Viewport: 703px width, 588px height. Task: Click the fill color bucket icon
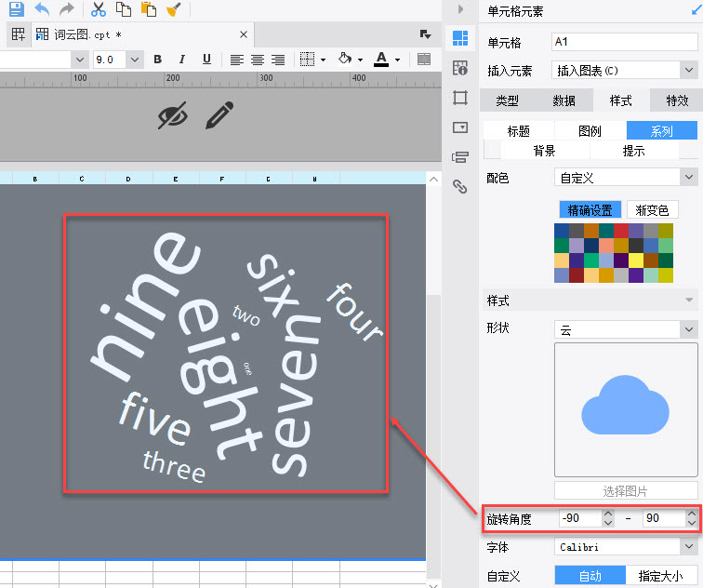[345, 59]
